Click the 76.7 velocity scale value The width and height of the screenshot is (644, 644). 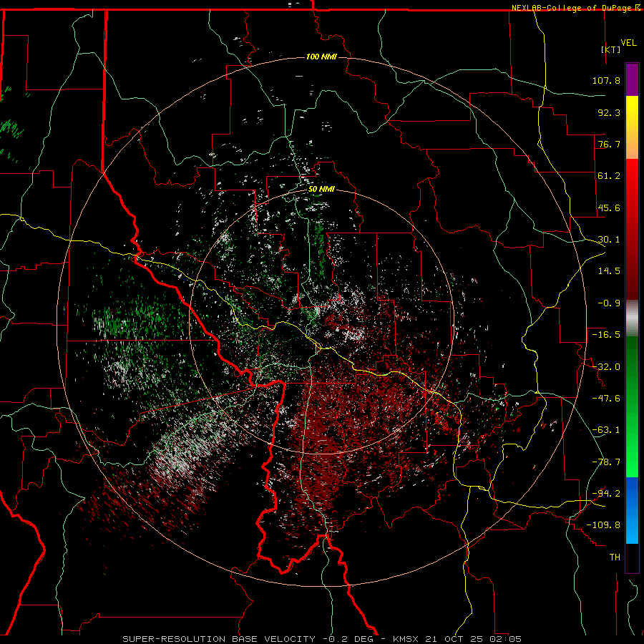point(609,144)
